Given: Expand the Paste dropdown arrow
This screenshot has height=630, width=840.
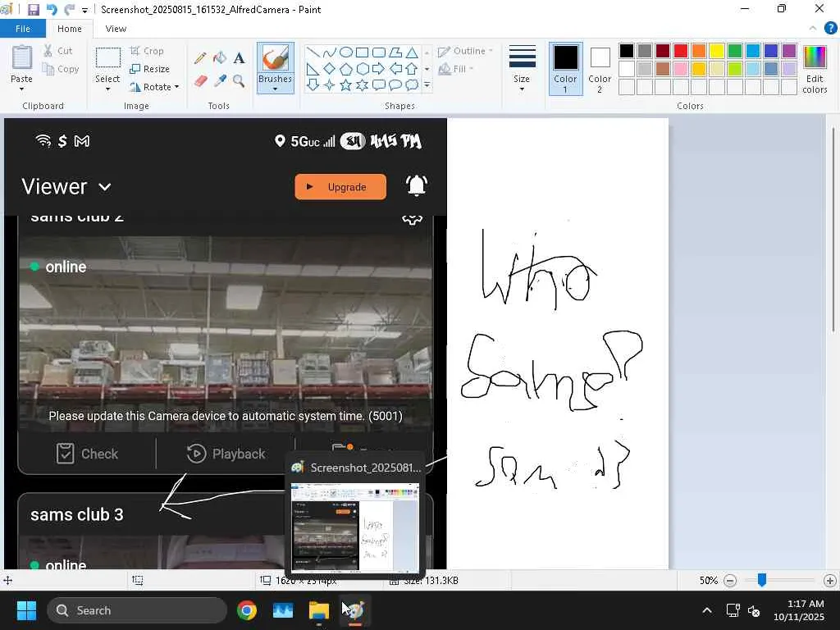Looking at the screenshot, I should coord(21,89).
